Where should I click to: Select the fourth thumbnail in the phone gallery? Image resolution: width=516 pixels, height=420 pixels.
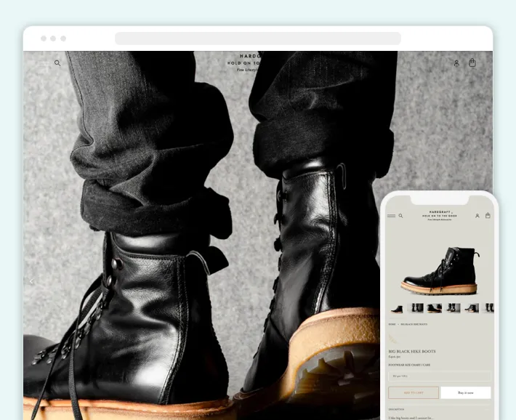tap(453, 308)
